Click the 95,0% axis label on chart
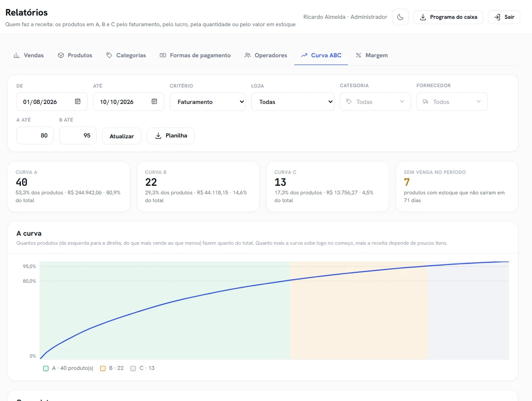Viewport: 532px width, 401px height. (29, 266)
